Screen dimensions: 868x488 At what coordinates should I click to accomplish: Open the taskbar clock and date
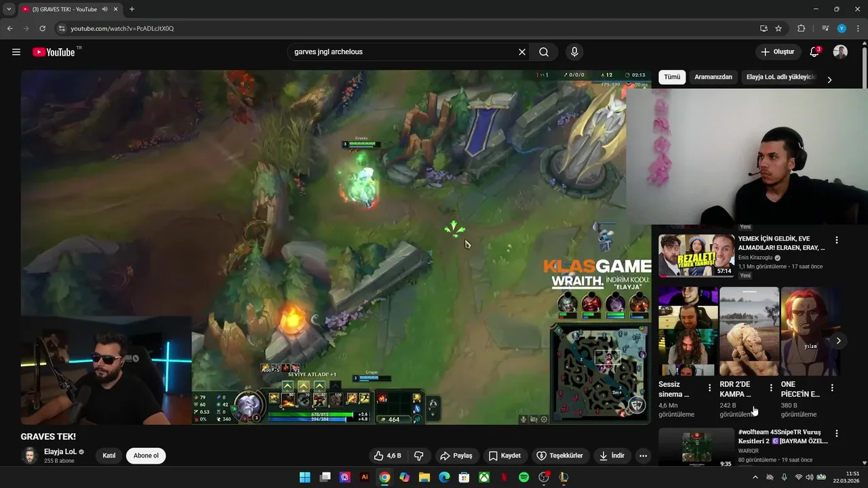pyautogui.click(x=848, y=477)
